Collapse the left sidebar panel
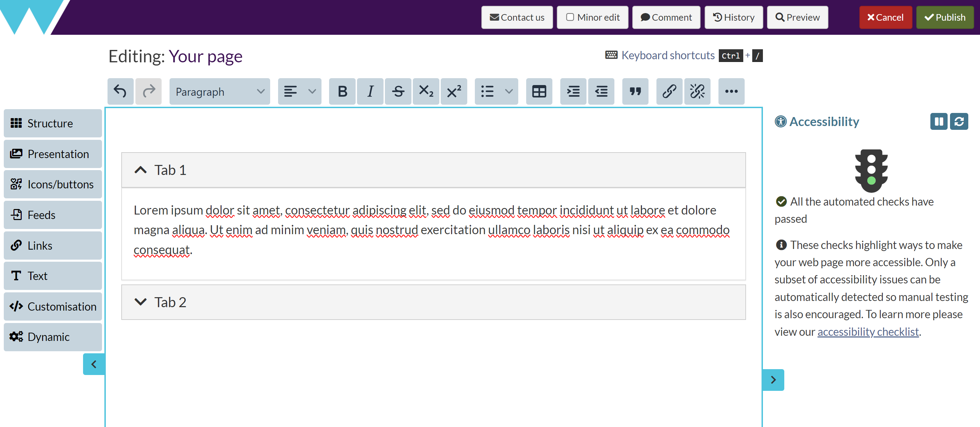 tap(94, 364)
